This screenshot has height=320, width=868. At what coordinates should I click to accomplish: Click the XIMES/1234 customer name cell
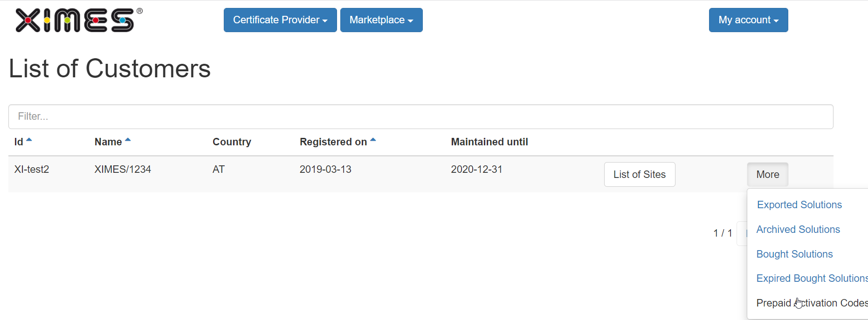click(123, 170)
